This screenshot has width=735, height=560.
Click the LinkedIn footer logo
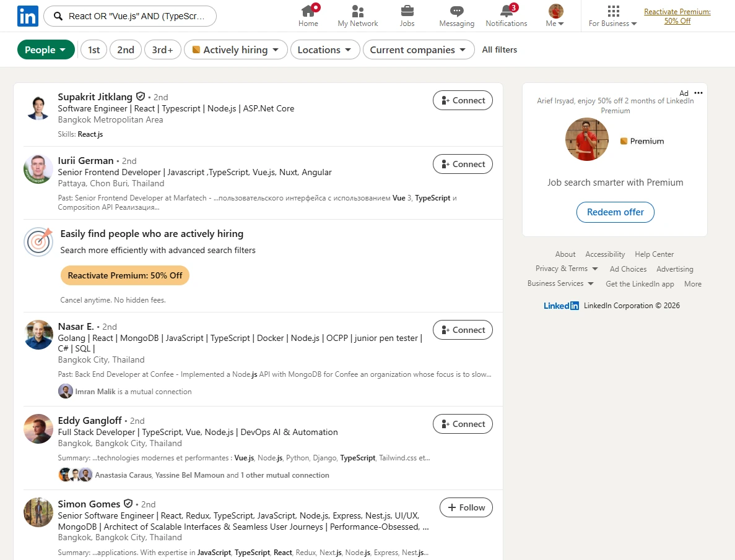tap(561, 306)
